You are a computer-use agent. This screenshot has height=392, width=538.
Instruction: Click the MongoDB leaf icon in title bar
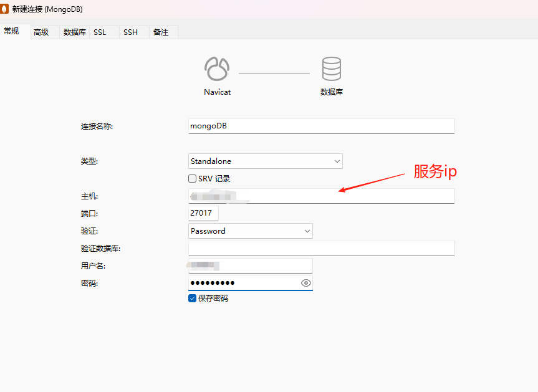pyautogui.click(x=4, y=9)
